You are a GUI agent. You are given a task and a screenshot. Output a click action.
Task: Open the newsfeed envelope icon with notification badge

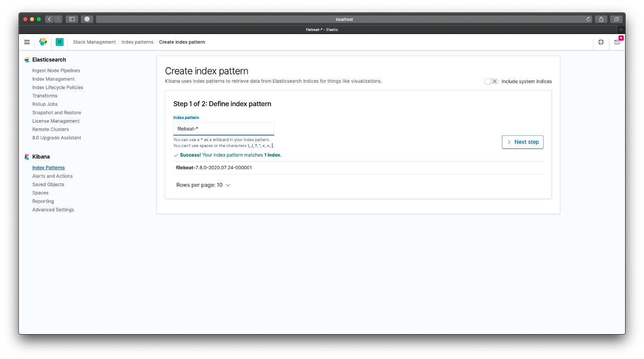[617, 42]
